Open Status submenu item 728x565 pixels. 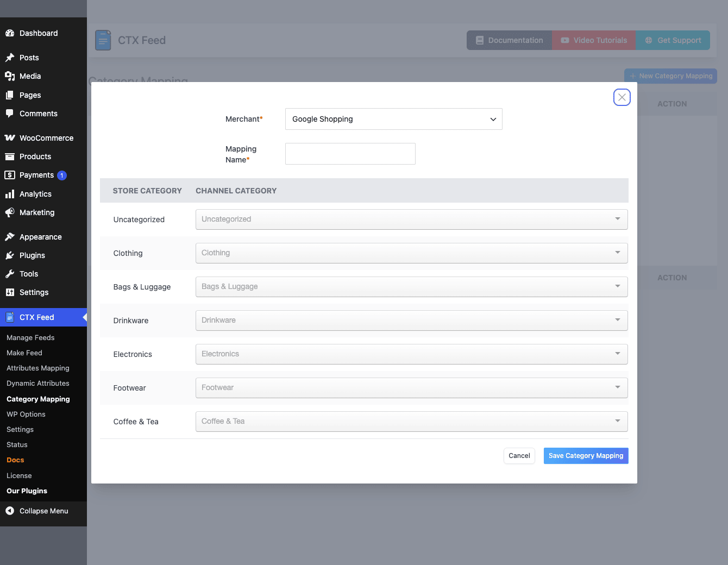coord(17,444)
